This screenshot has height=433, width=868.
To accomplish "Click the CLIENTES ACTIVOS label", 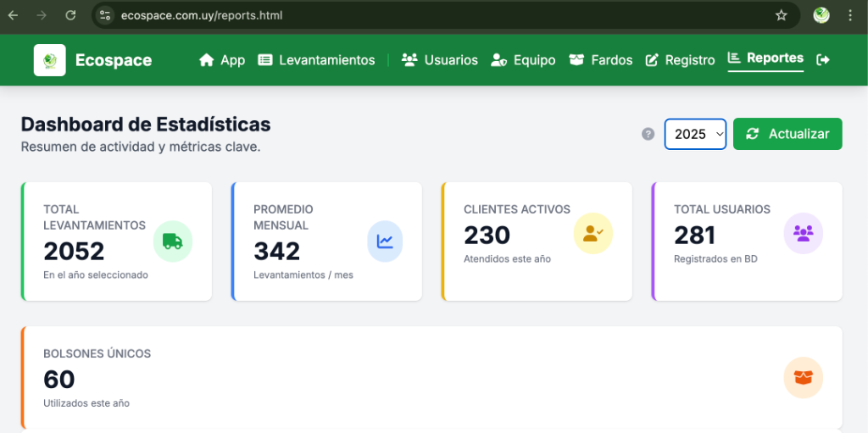I will click(x=517, y=209).
